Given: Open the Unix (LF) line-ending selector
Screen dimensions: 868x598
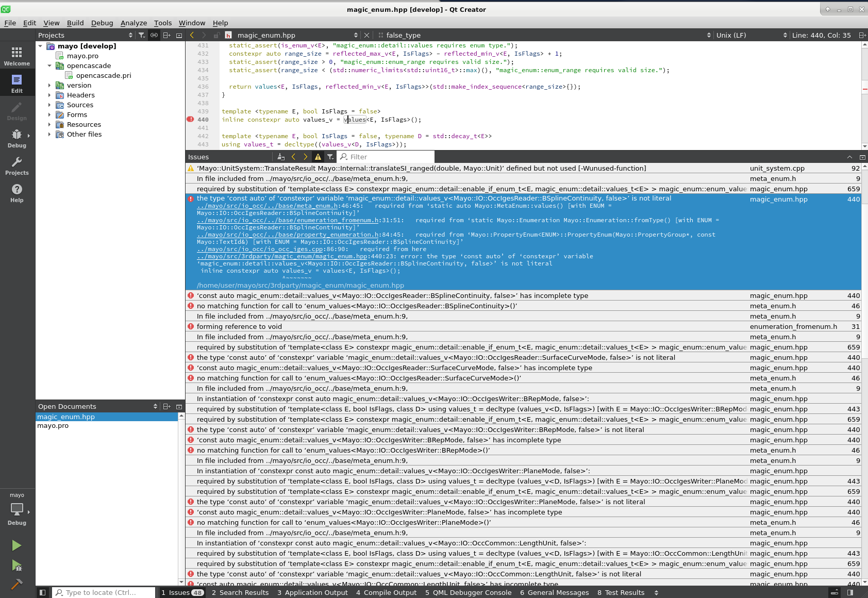Looking at the screenshot, I should 731,35.
